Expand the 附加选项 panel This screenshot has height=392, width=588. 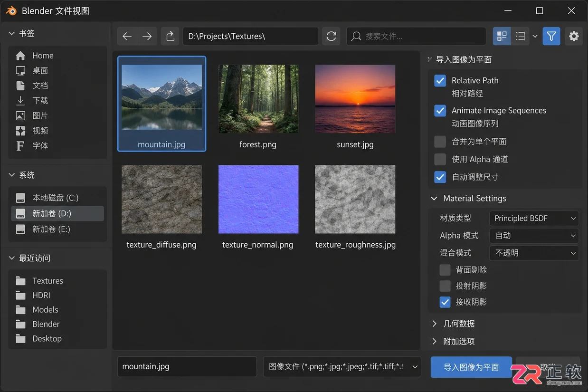click(434, 341)
